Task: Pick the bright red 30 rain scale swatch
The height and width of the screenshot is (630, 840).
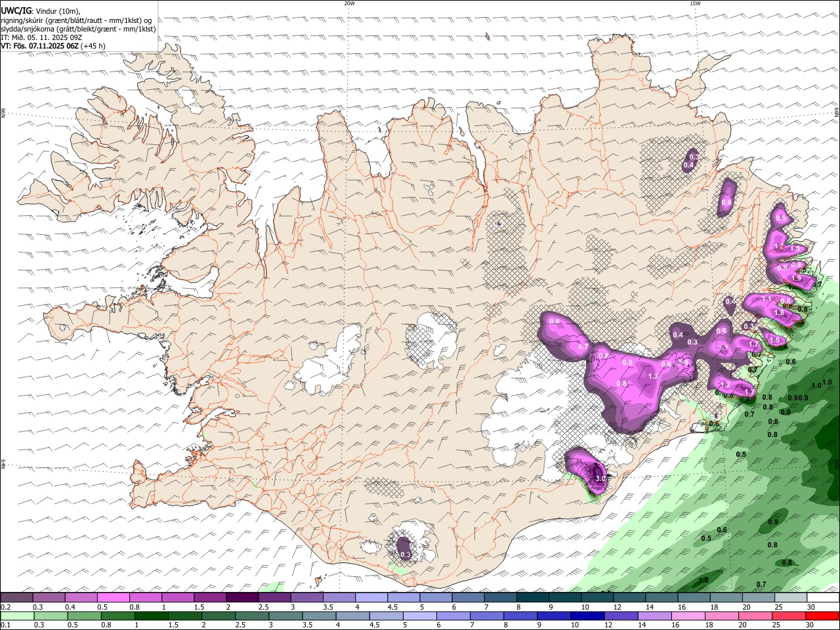Action: pyautogui.click(x=823, y=616)
